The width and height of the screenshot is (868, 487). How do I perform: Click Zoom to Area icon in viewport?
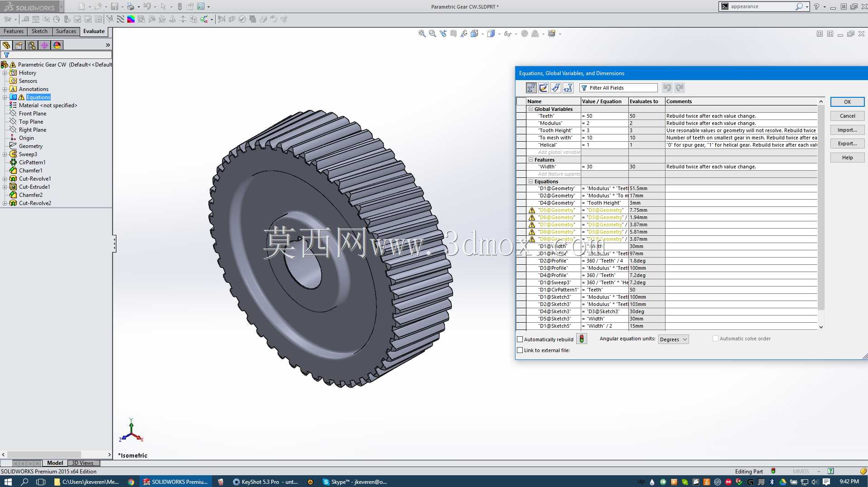[x=432, y=33]
